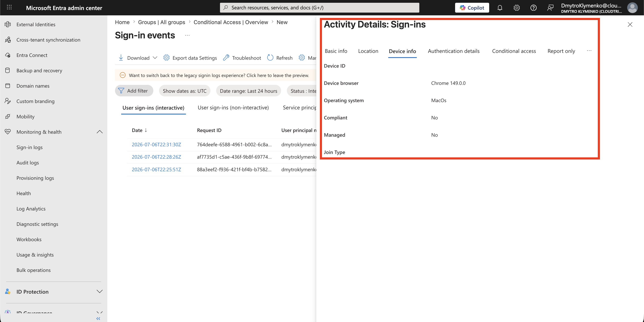Change Show dates as: UTC filter
This screenshot has height=322, width=644.
[184, 91]
